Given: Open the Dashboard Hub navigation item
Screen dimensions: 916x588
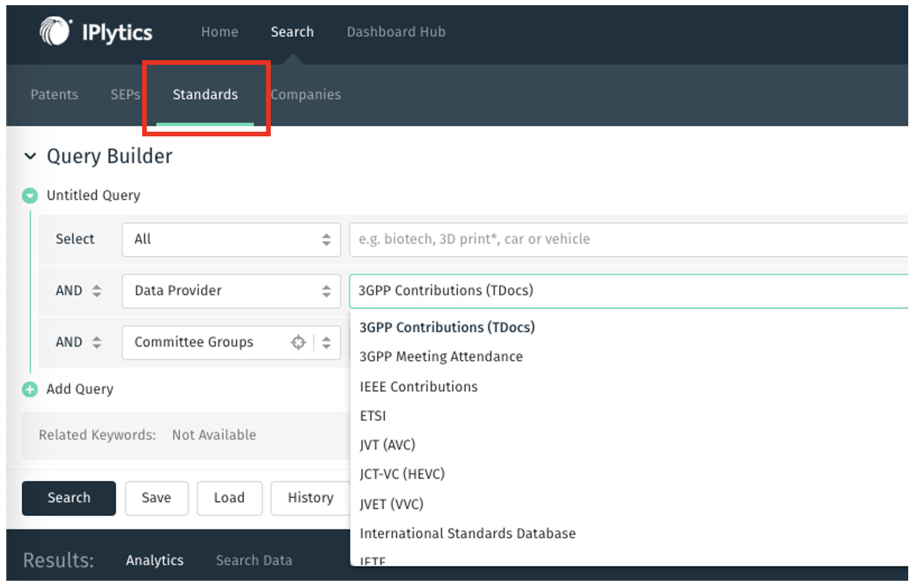Looking at the screenshot, I should pyautogui.click(x=396, y=32).
